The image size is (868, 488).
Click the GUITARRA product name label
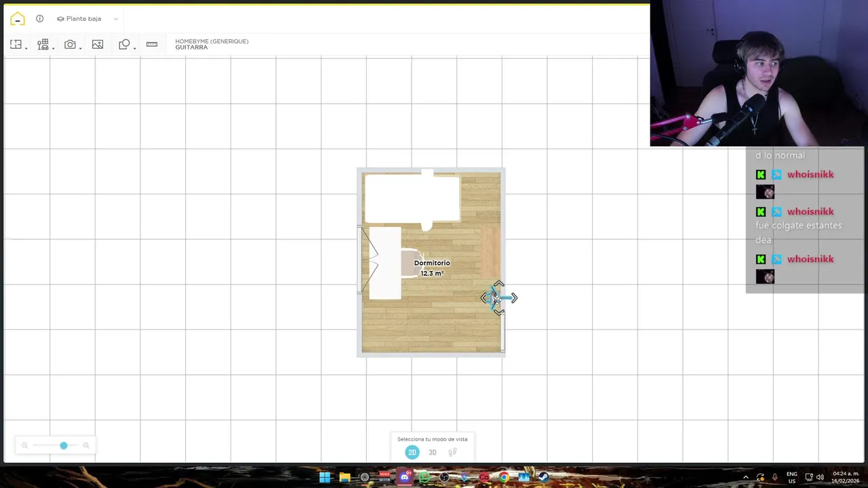191,47
